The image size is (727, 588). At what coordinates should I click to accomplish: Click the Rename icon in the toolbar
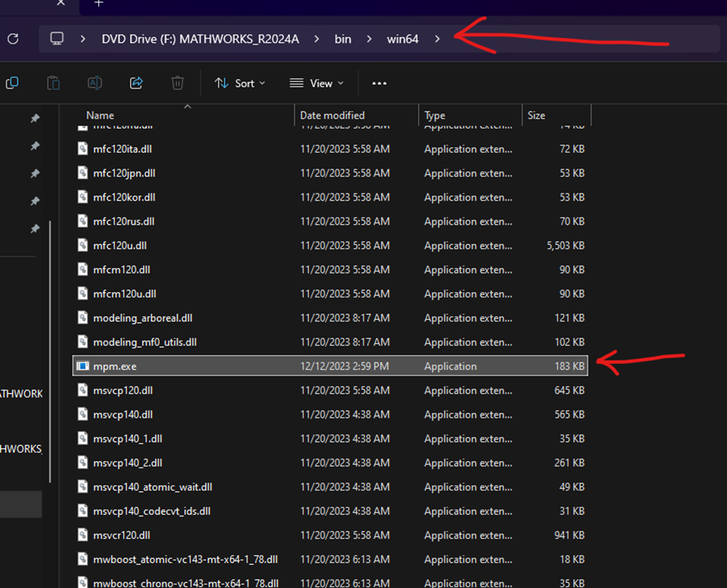(x=95, y=83)
